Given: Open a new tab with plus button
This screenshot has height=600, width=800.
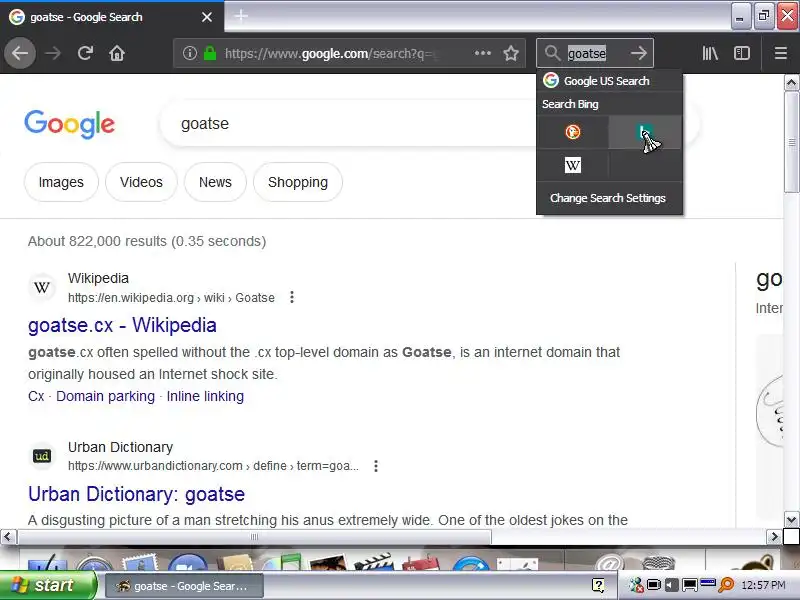Looking at the screenshot, I should click(x=241, y=16).
